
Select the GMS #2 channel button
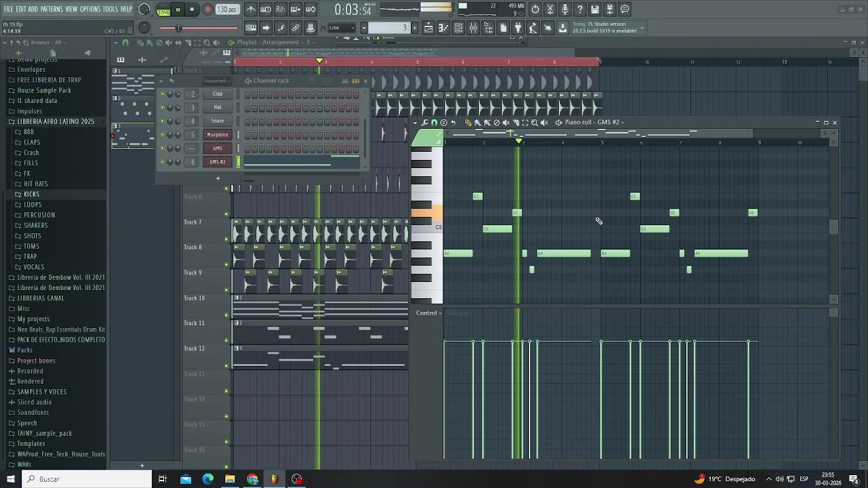tap(218, 161)
